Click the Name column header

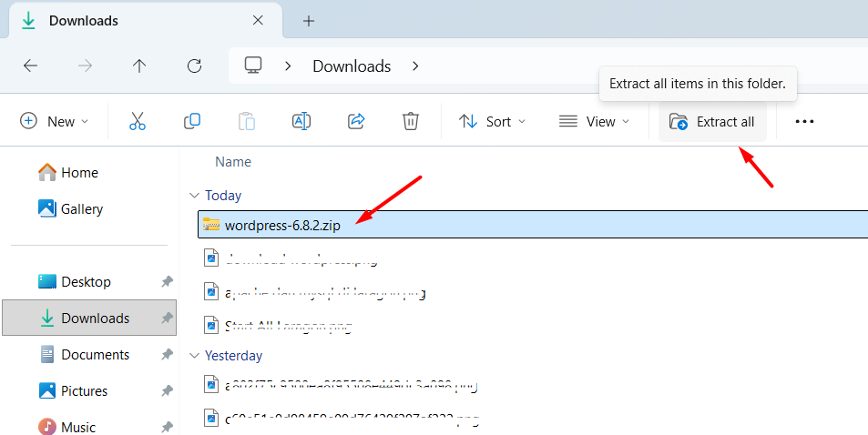pos(233,162)
